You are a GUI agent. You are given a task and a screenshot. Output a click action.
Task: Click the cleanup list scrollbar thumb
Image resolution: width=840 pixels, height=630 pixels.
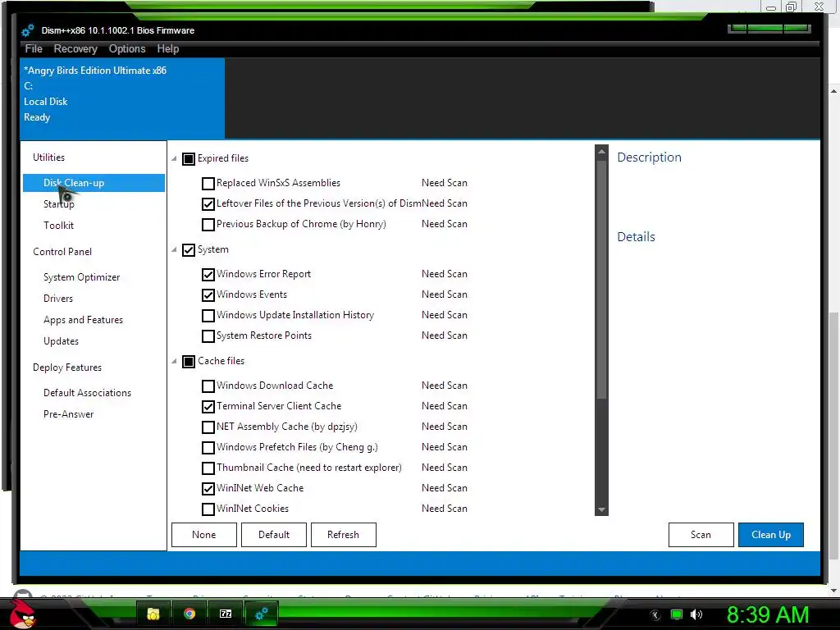[x=601, y=279]
